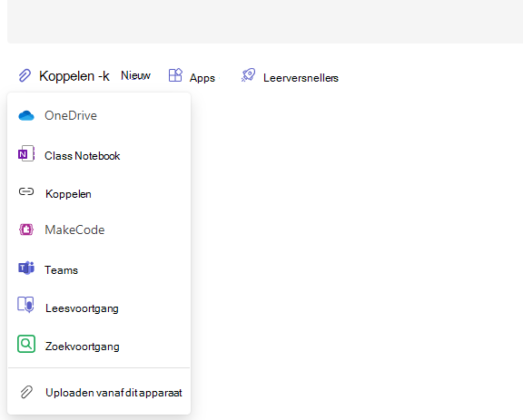
Task: Open Leesvoortgang menu item
Action: [x=99, y=308]
